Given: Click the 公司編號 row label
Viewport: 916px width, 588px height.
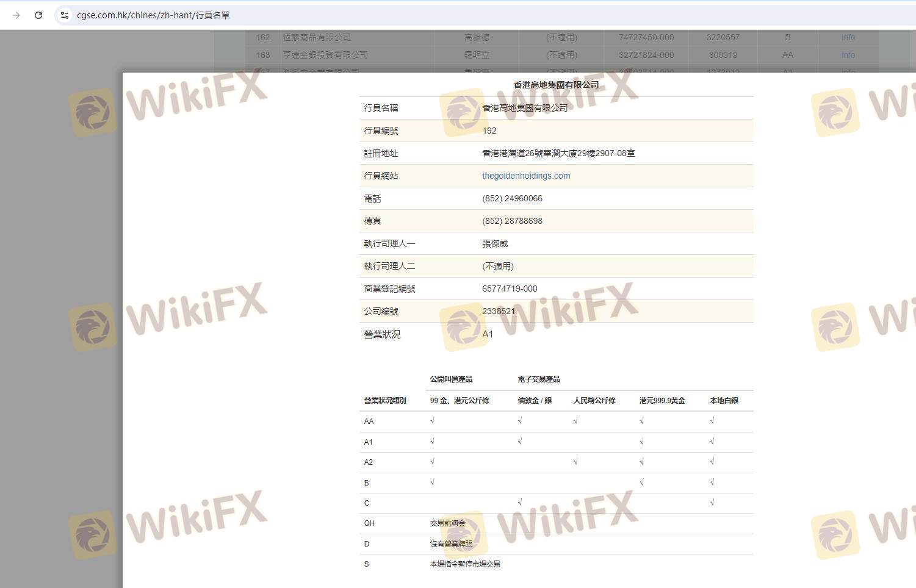Looking at the screenshot, I should click(381, 311).
